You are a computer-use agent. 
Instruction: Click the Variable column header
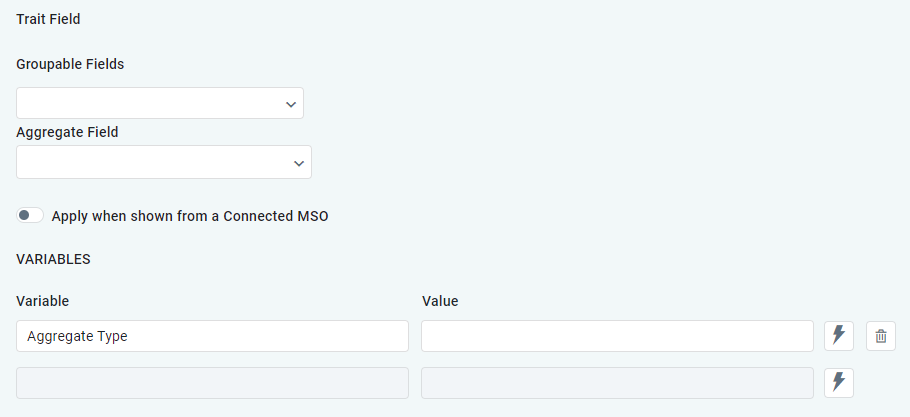42,300
